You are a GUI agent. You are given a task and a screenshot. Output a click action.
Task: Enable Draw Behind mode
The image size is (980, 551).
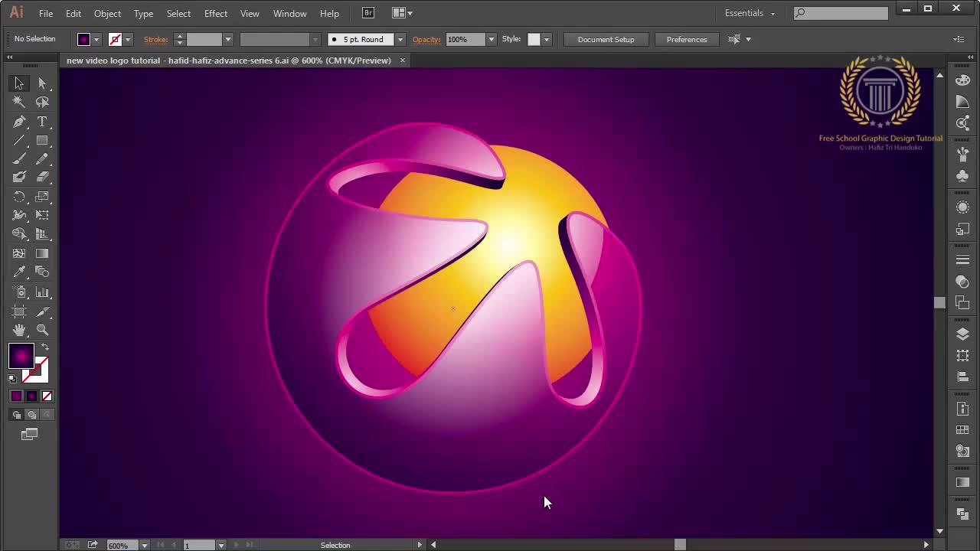coord(31,415)
